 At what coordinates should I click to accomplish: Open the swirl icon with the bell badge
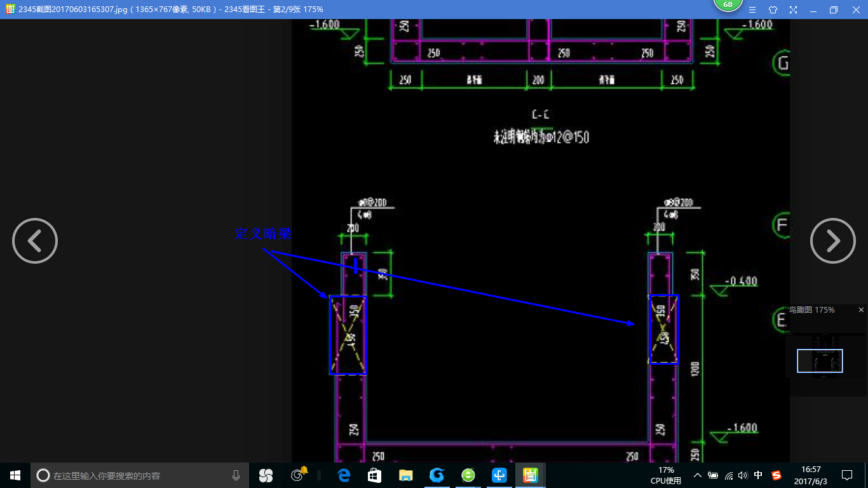click(298, 475)
